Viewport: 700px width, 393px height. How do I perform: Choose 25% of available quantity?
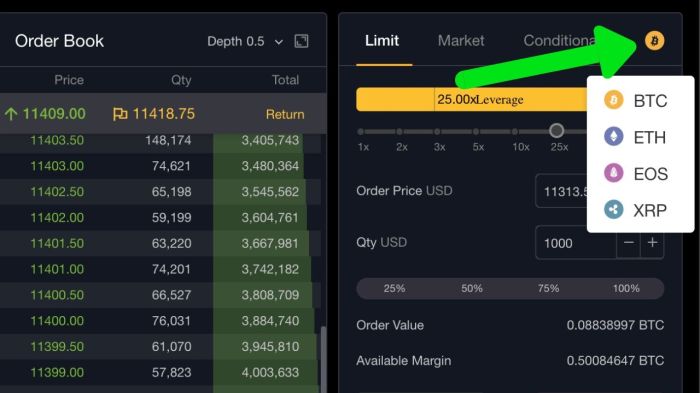(x=394, y=288)
